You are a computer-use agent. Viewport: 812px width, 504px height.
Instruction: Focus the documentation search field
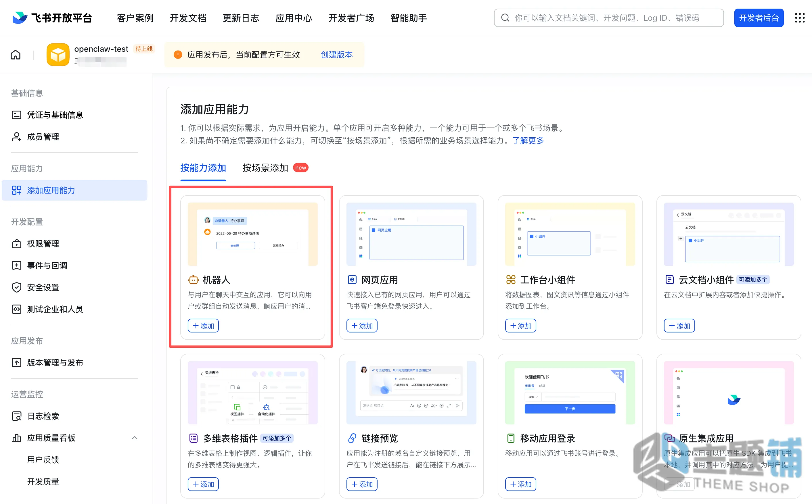click(609, 18)
